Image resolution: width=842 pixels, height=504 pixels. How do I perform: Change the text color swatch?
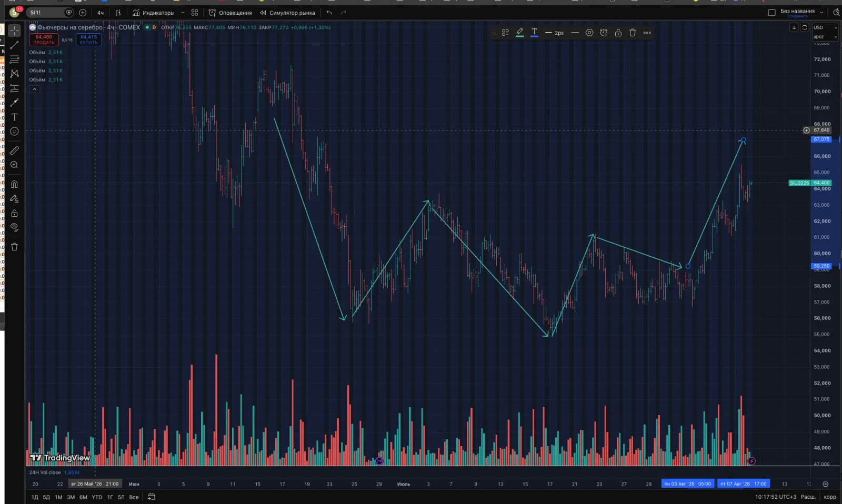point(534,33)
